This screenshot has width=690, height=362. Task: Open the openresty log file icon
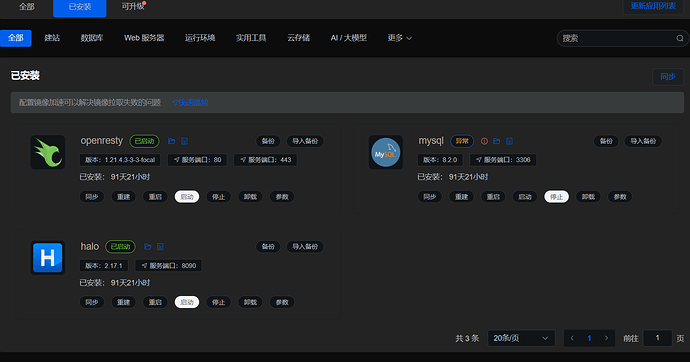coord(184,141)
